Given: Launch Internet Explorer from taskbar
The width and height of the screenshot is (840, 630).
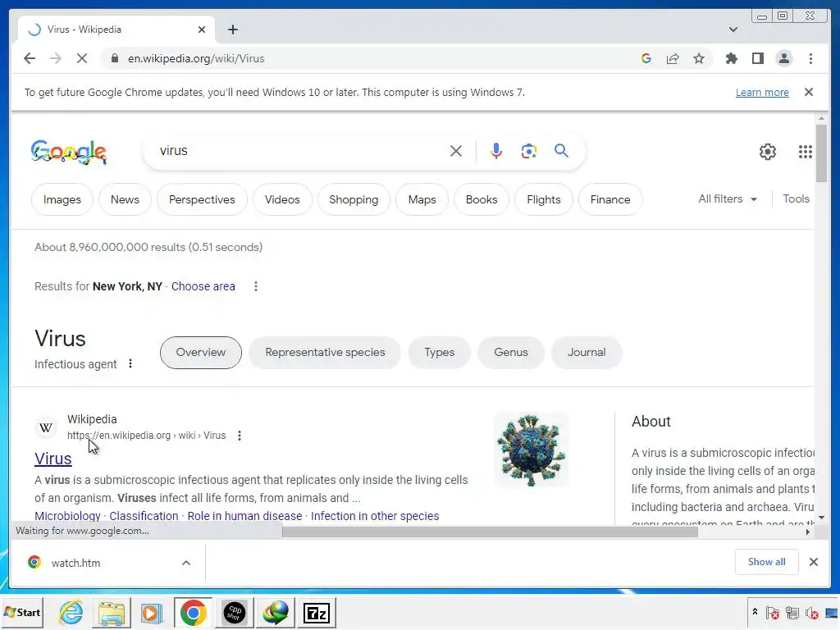Looking at the screenshot, I should click(71, 612).
